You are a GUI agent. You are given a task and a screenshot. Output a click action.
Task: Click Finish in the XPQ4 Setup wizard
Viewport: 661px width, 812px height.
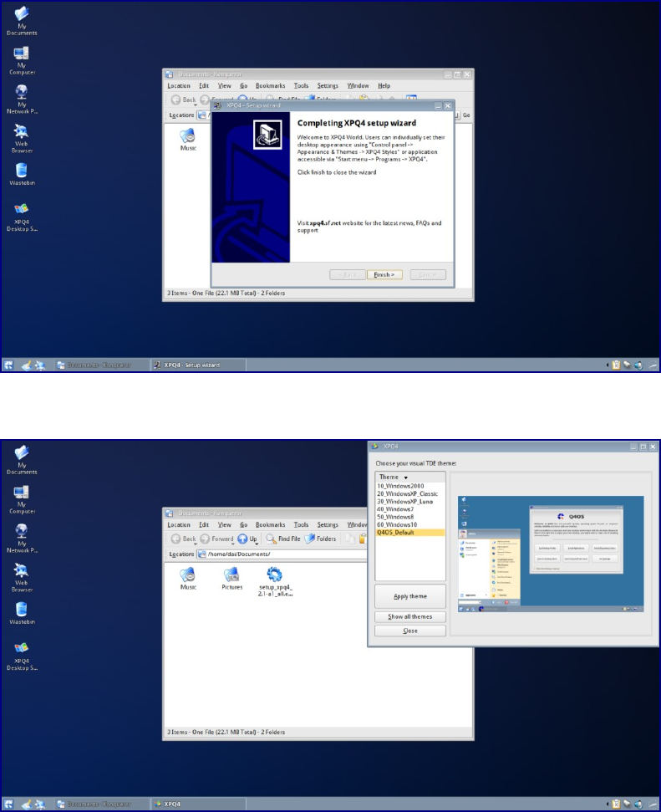[384, 274]
